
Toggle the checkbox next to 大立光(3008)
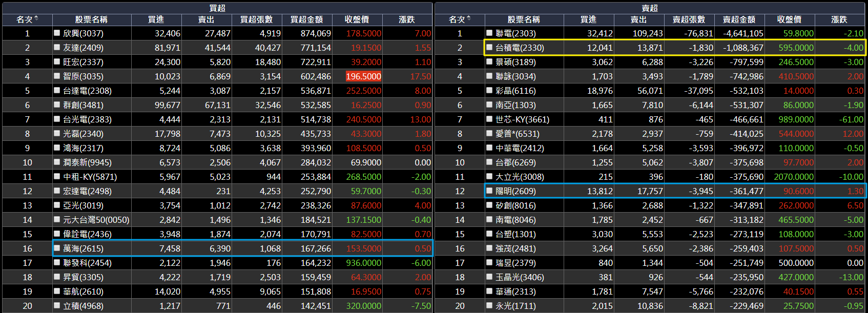pyautogui.click(x=489, y=176)
